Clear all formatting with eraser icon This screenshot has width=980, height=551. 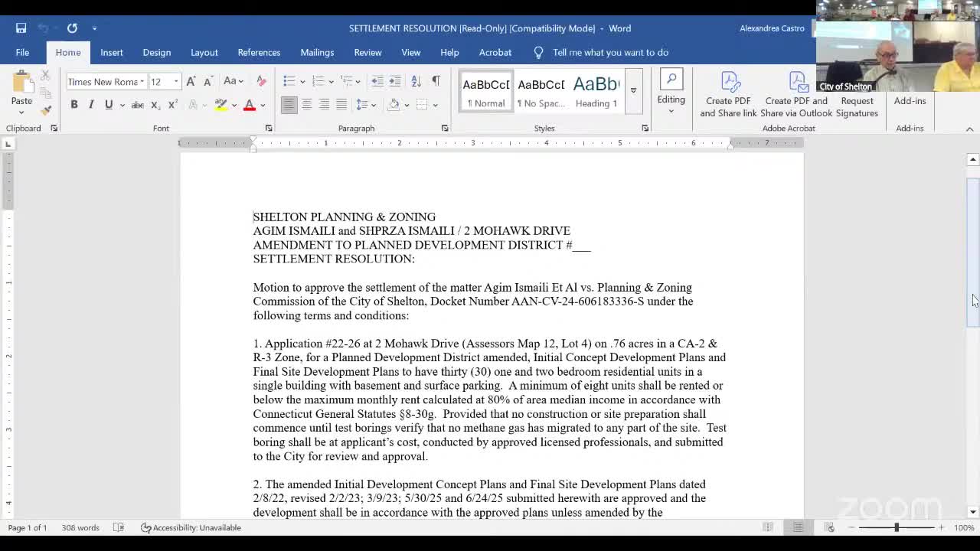pos(262,82)
